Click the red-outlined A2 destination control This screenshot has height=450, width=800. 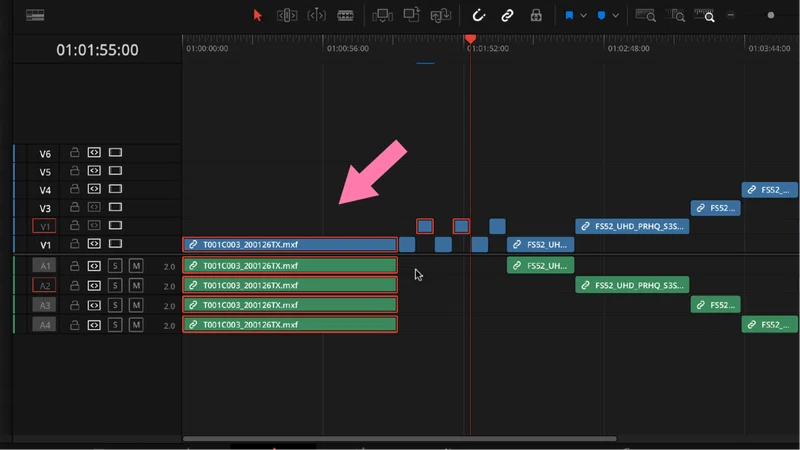point(44,286)
